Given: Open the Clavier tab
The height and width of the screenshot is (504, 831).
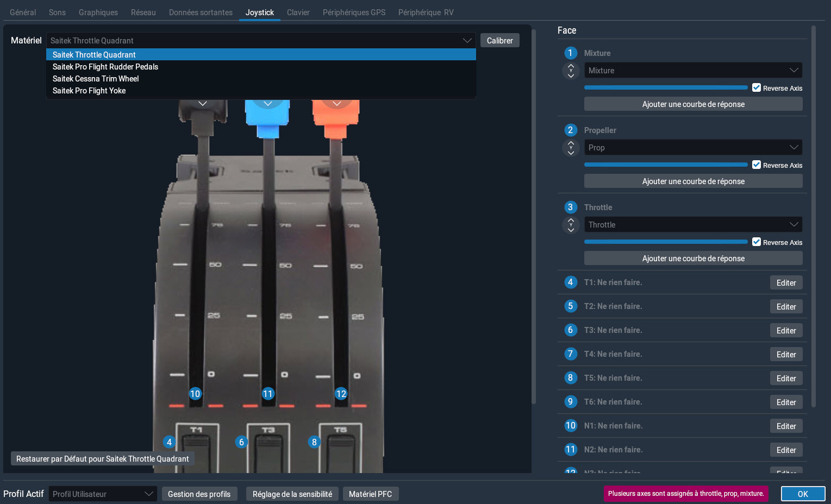Looking at the screenshot, I should [x=298, y=12].
